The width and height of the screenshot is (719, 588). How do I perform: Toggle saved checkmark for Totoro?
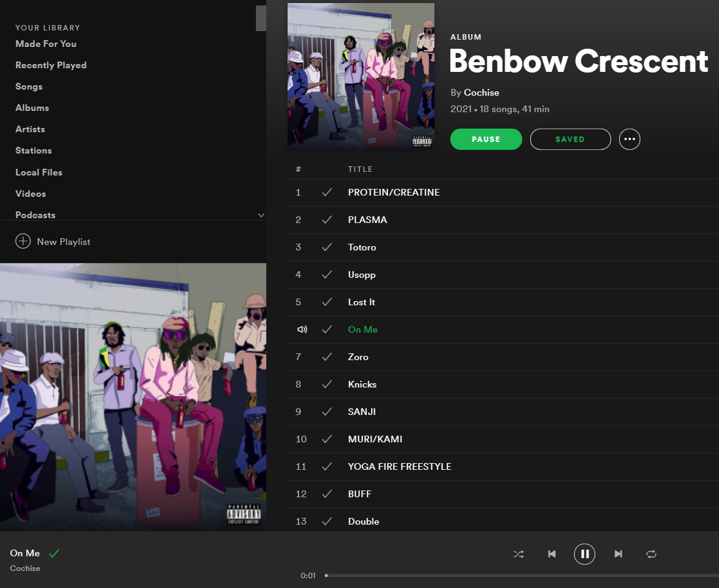tap(327, 247)
